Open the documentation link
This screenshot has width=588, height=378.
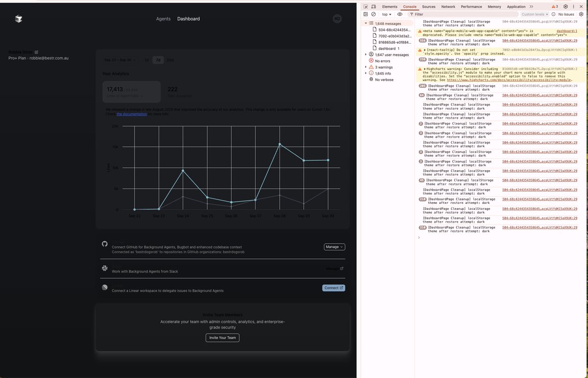(x=132, y=114)
